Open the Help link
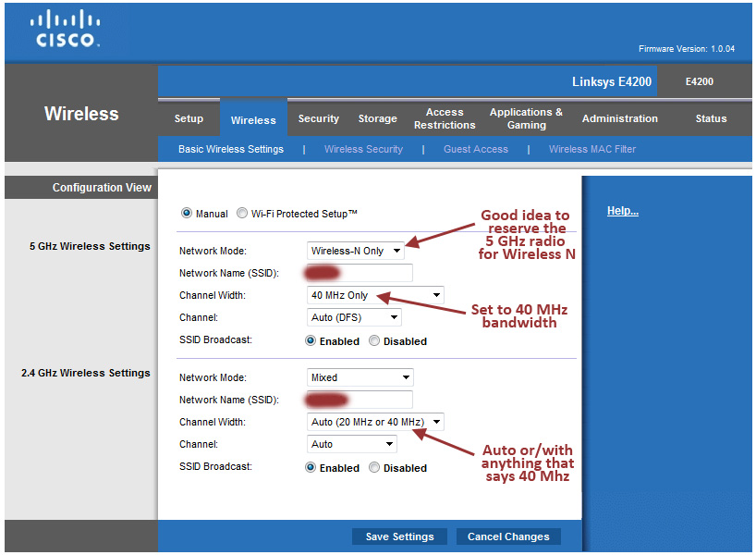This screenshot has width=756, height=555. tap(622, 212)
